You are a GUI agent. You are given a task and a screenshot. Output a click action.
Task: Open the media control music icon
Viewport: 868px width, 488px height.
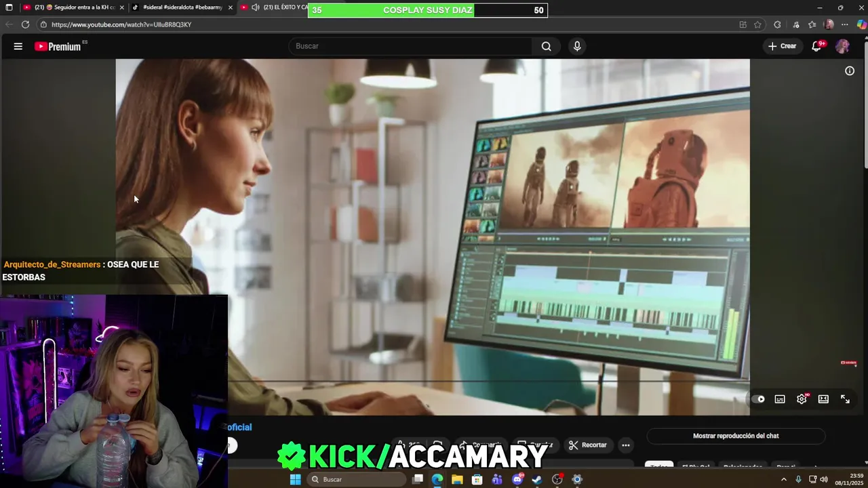click(796, 24)
